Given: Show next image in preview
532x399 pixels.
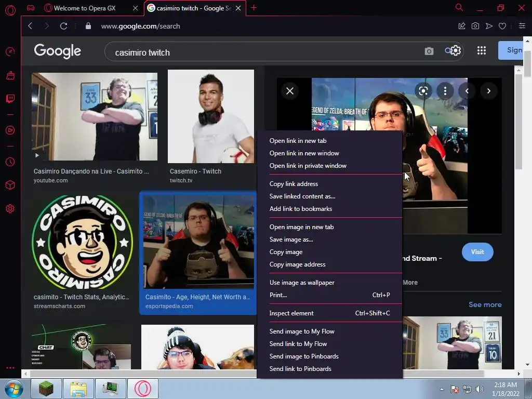Looking at the screenshot, I should 488,91.
